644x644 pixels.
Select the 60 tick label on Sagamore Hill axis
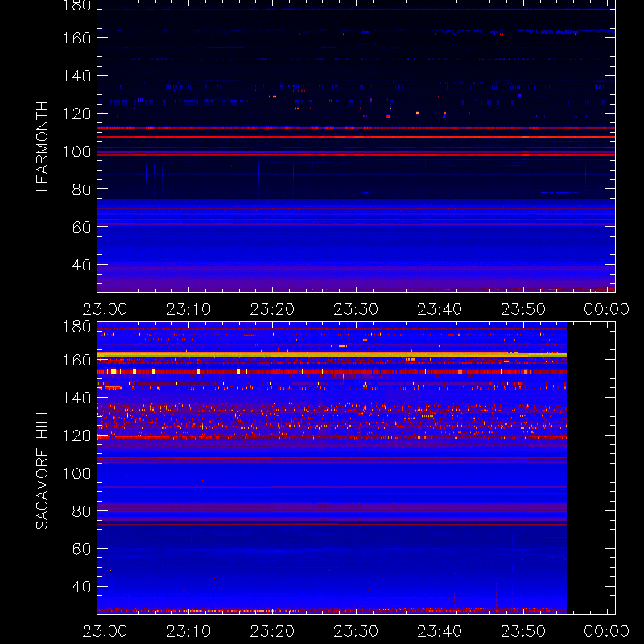(81, 549)
